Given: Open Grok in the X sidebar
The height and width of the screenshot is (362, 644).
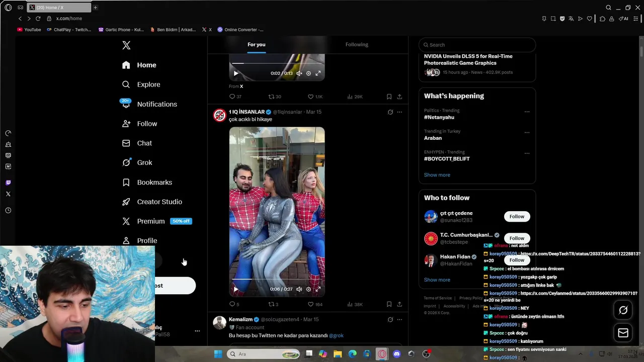Looking at the screenshot, I should (137, 162).
